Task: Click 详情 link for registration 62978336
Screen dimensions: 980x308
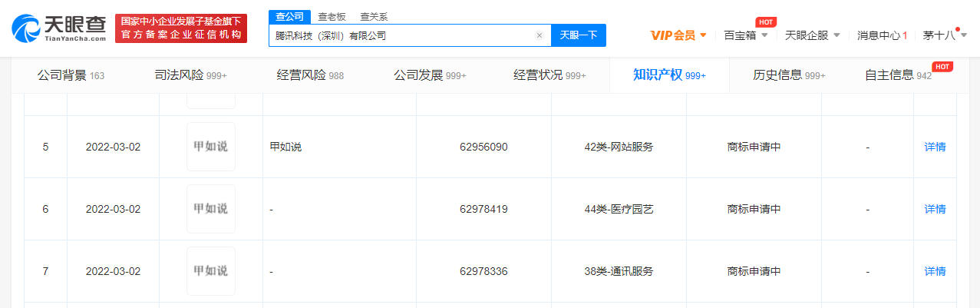Action: tap(935, 271)
